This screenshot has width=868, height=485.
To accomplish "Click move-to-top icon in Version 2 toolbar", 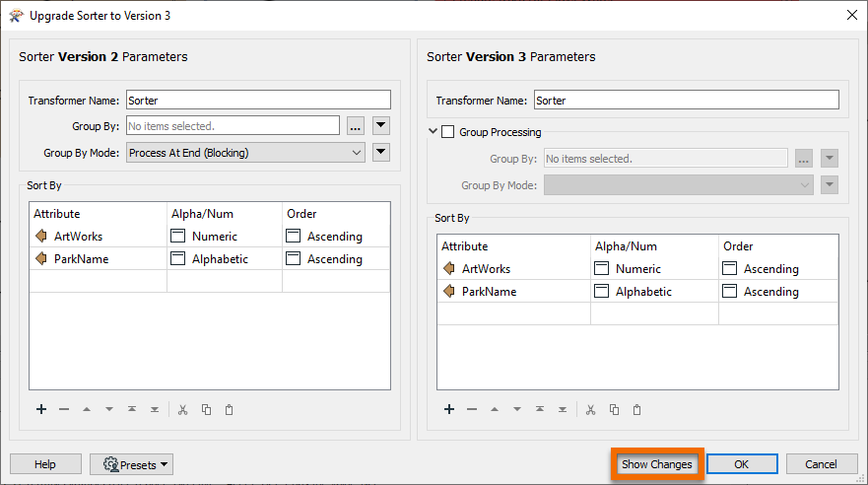I will 132,410.
